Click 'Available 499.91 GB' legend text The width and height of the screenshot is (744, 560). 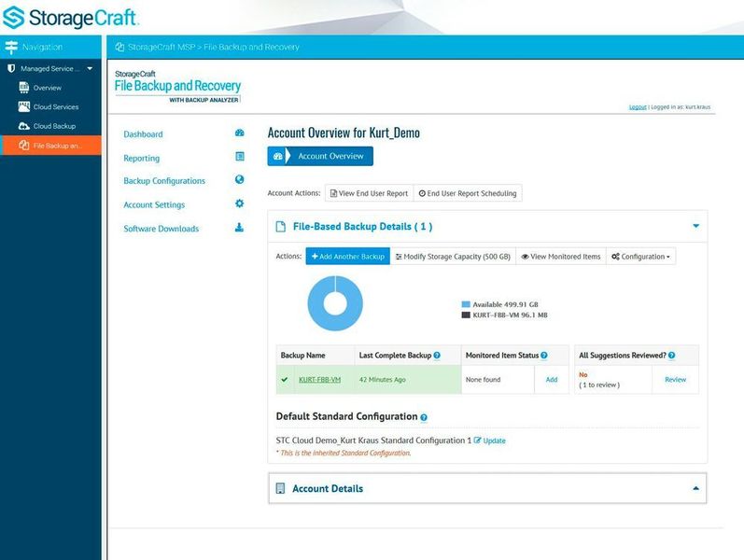coord(505,304)
